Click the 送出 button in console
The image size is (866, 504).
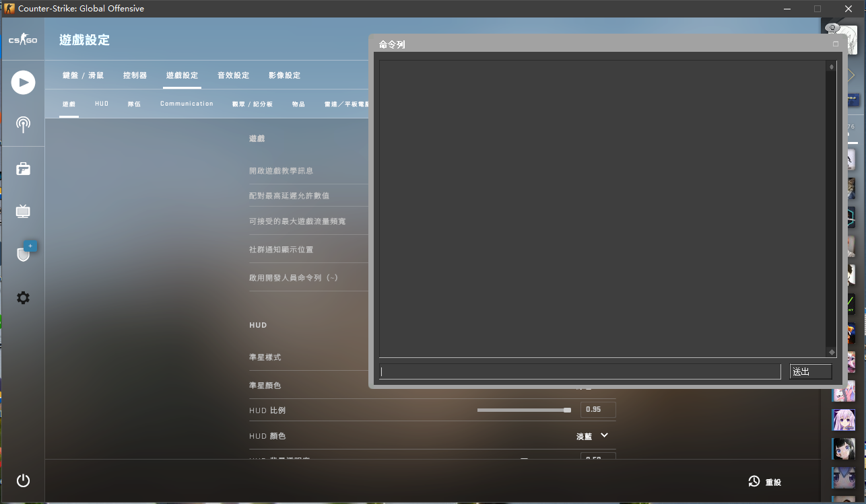810,371
